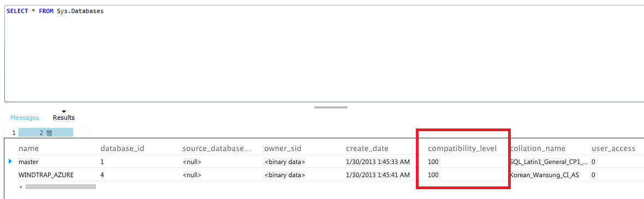Click the FROM keyword in the query
Viewport: 644px width, 199px height.
pyautogui.click(x=46, y=11)
